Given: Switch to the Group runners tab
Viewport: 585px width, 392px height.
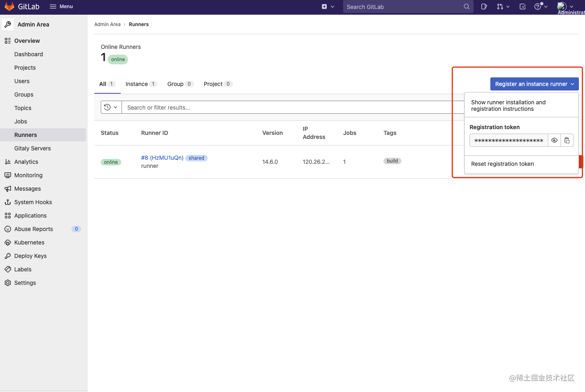Looking at the screenshot, I should pos(180,84).
